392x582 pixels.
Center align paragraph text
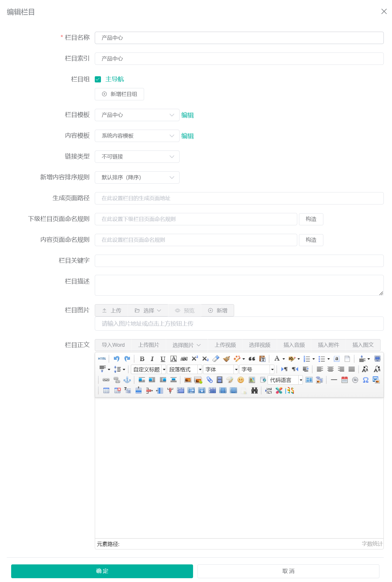tap(330, 369)
